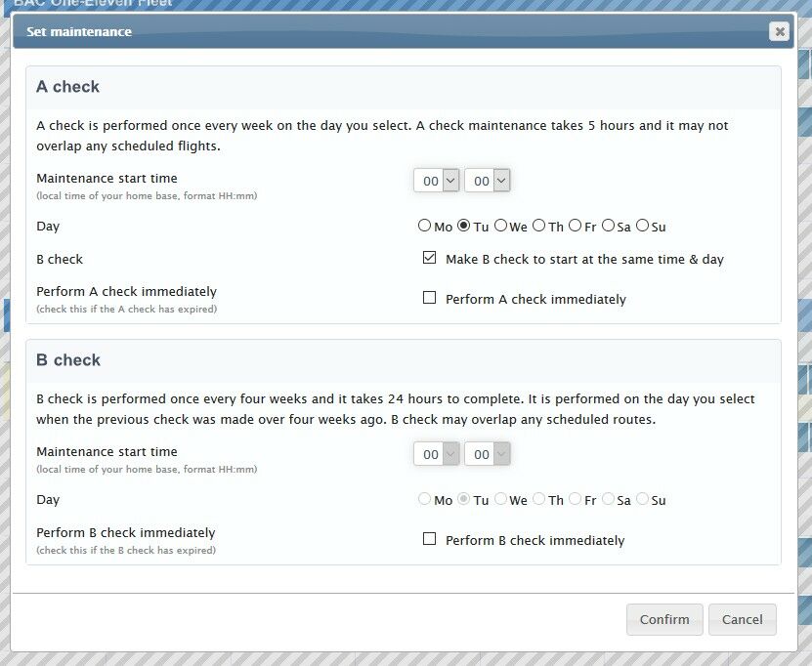Click the Confirm button

point(664,619)
